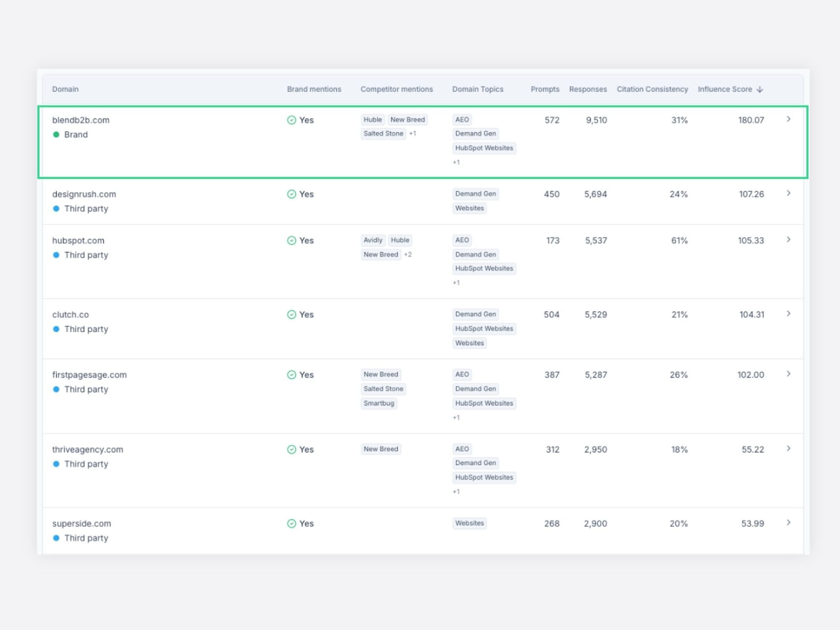Open the firstpagesage.com domain link

click(x=89, y=375)
